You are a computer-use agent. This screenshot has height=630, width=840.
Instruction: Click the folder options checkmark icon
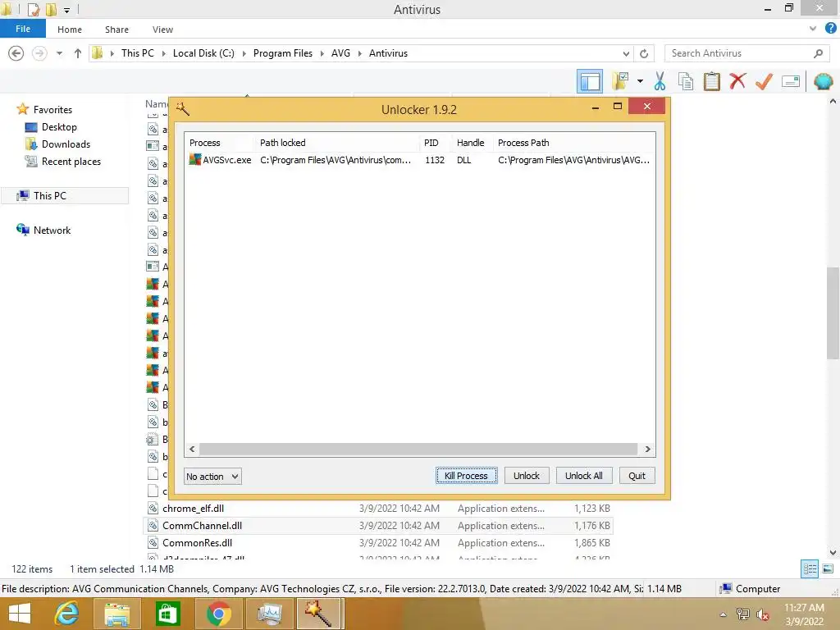[x=620, y=81]
